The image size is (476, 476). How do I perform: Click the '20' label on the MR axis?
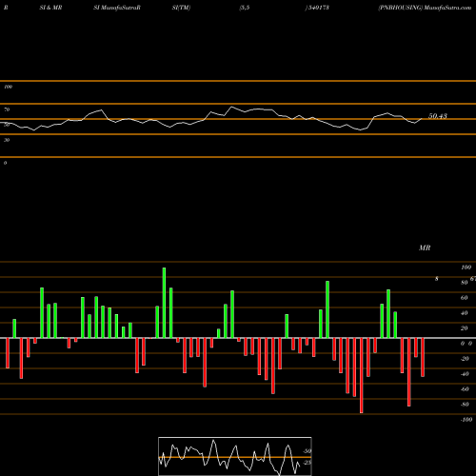[x=465, y=328]
